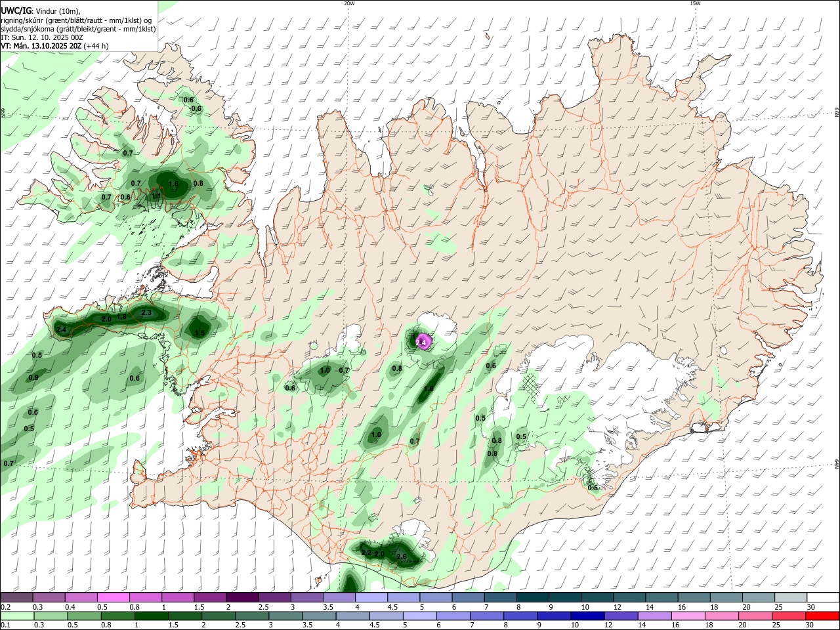Select the 1.5 precipitation value on the map
Viewport: 840px width, 630px height.
[199, 333]
